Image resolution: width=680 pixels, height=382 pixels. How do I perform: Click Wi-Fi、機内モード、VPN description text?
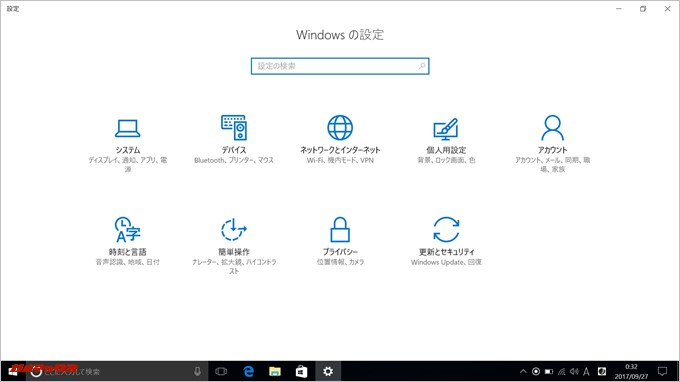340,160
